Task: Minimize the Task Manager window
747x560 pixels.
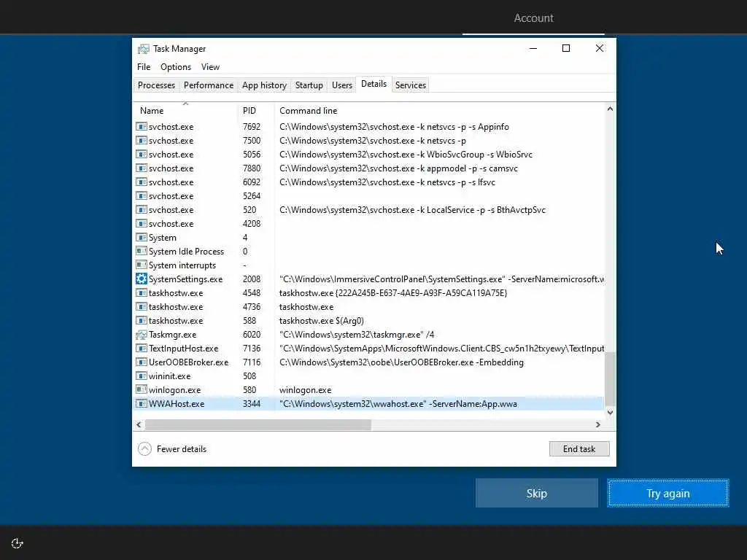Action: click(x=533, y=49)
